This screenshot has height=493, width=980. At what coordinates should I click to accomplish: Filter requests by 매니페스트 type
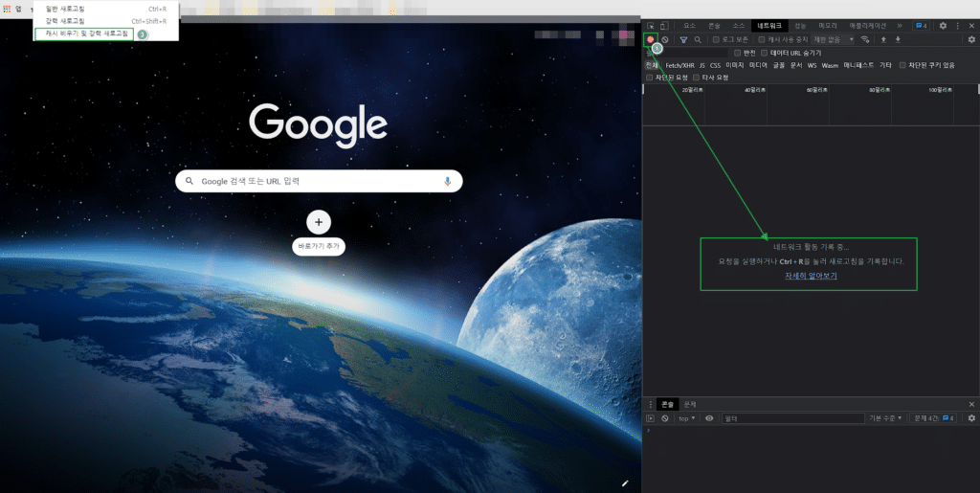coord(858,65)
